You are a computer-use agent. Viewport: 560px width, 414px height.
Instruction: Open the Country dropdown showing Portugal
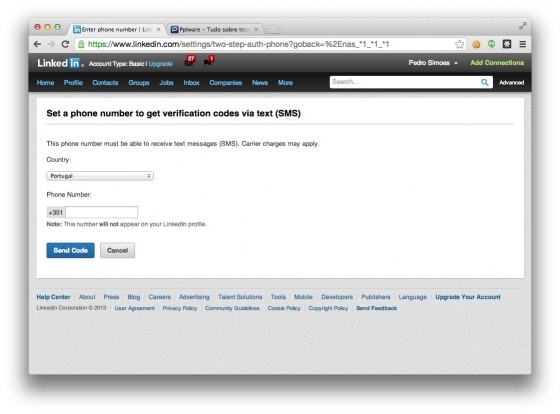(100, 176)
